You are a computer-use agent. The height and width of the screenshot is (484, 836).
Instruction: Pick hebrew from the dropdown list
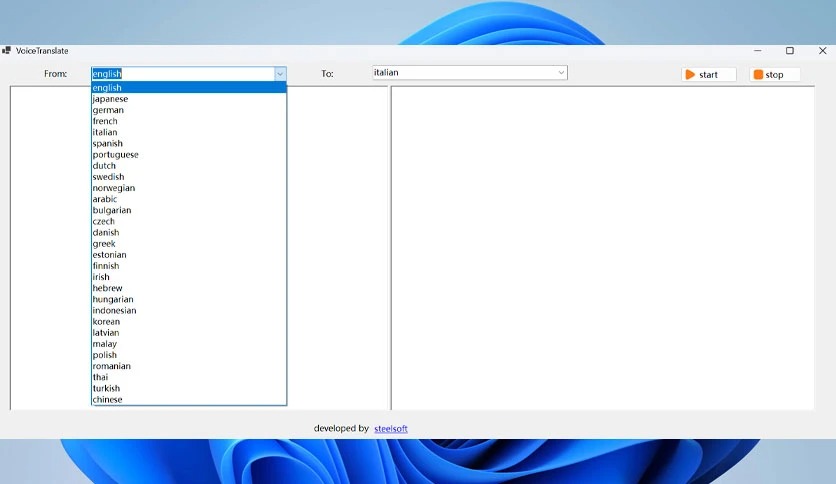point(189,288)
